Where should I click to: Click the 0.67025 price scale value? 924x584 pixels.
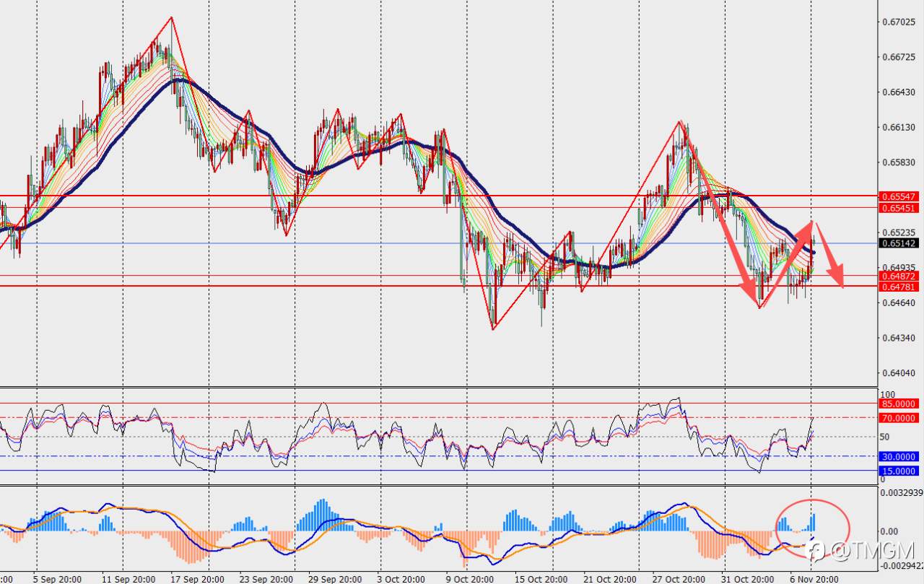[896, 22]
